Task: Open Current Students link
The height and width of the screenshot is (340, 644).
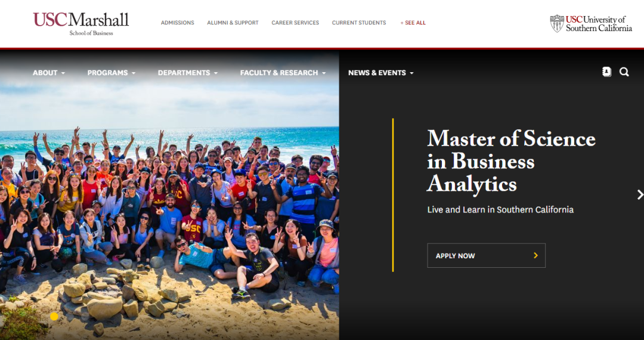Action: point(359,23)
